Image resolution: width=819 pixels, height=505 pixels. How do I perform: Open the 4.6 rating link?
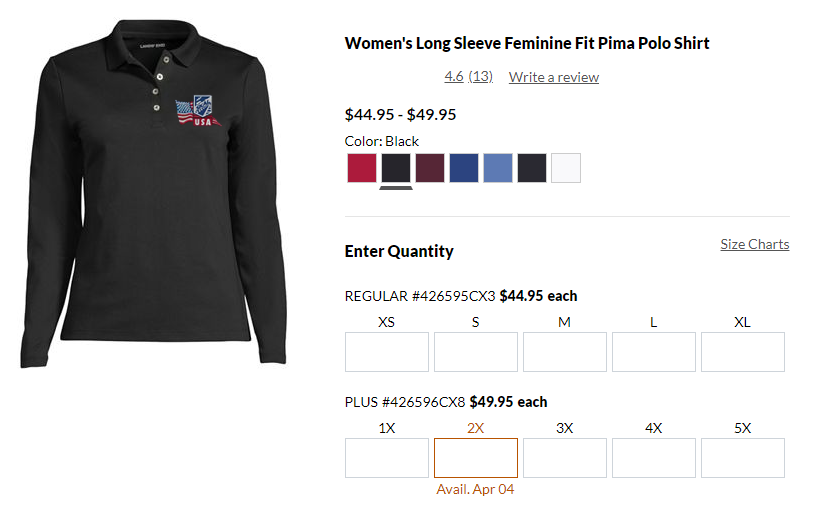[454, 76]
